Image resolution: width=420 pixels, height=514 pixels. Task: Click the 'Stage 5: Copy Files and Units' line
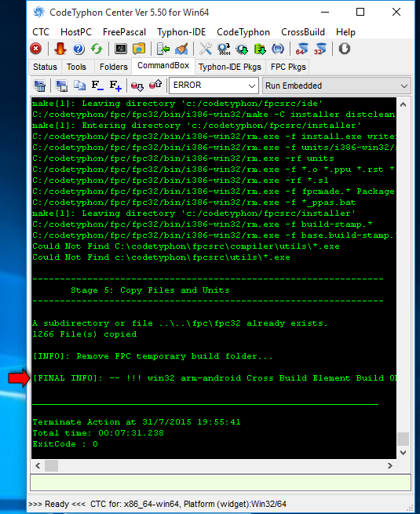pos(150,290)
